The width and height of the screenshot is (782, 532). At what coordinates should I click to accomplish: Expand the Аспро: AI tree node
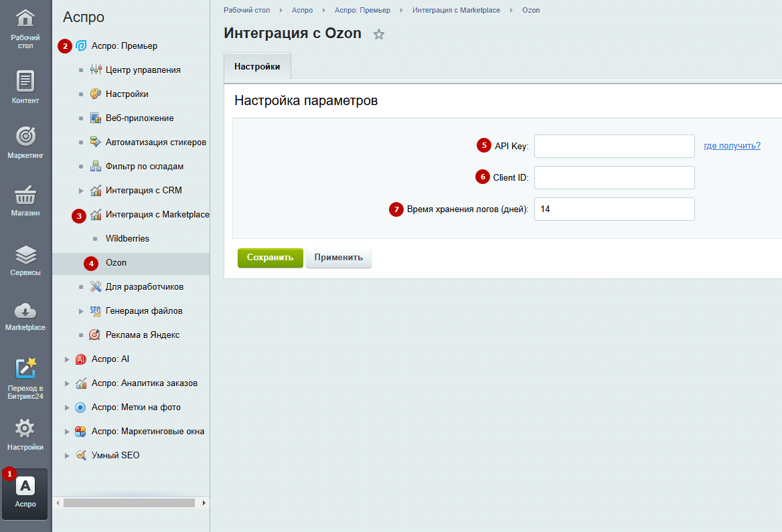coord(67,359)
